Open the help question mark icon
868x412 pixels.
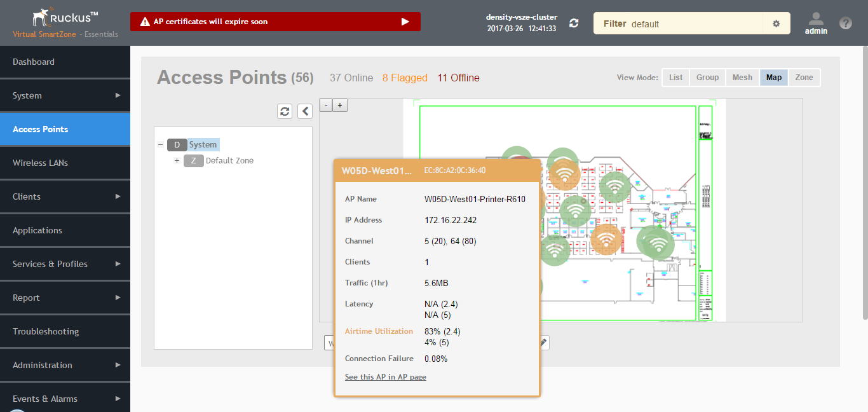click(845, 23)
